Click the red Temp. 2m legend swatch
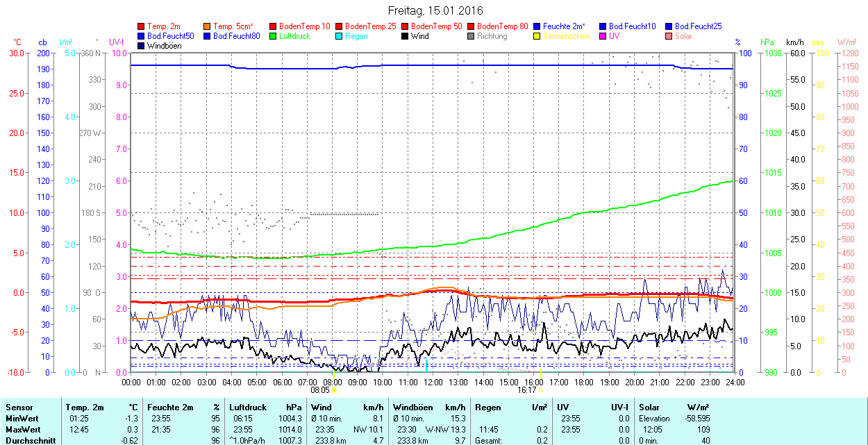This screenshot has width=868, height=445. [x=142, y=26]
